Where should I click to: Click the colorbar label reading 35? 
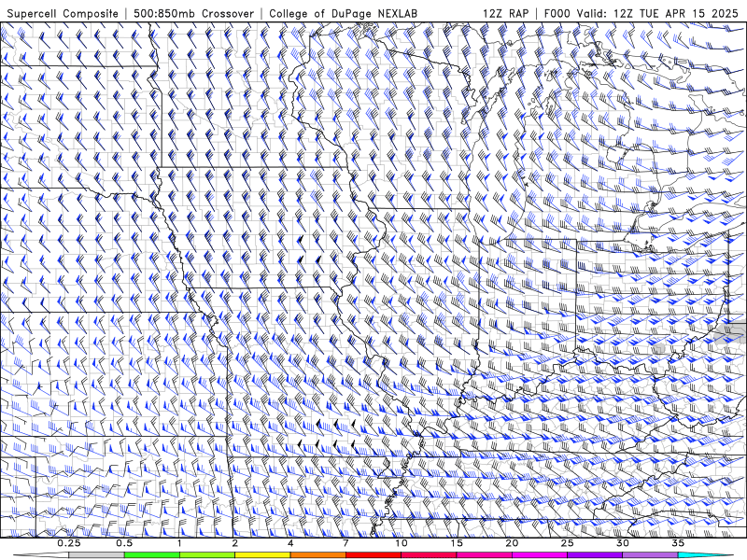(x=678, y=543)
